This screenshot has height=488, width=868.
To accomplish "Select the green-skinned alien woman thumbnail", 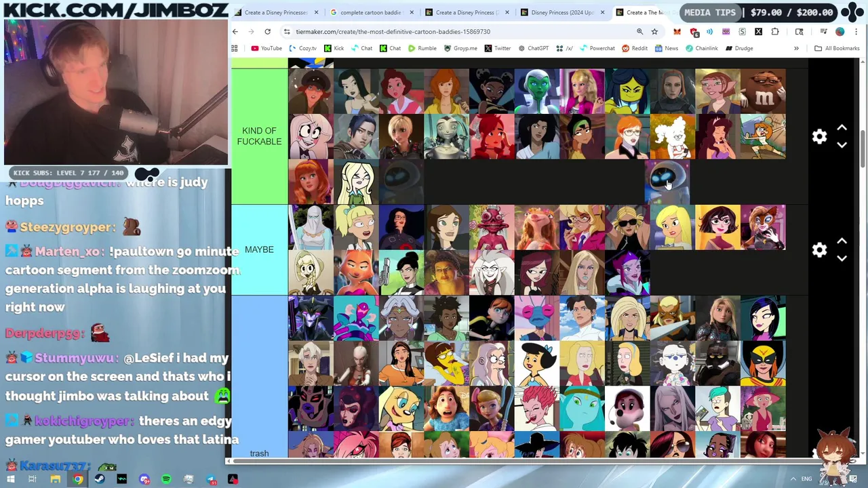I will point(537,91).
